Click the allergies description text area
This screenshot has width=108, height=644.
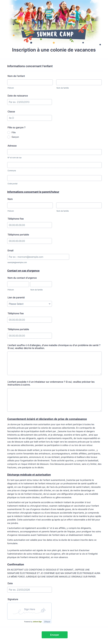coord(54,363)
